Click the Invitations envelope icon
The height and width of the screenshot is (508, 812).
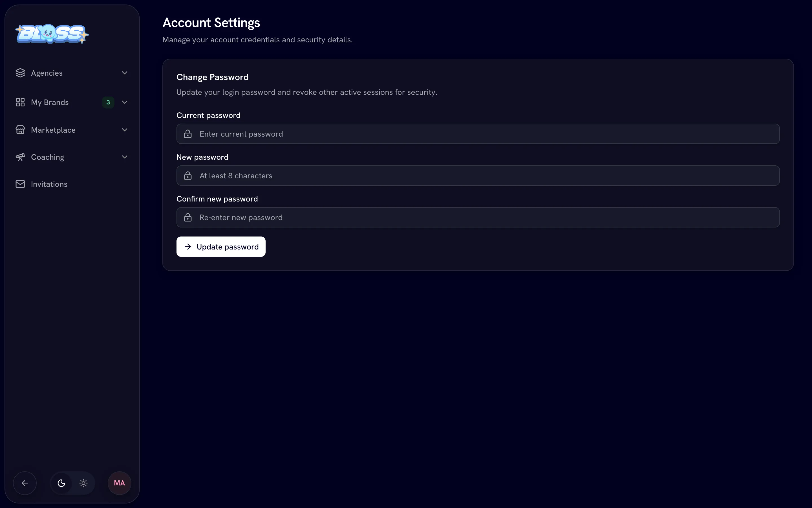[x=20, y=184]
